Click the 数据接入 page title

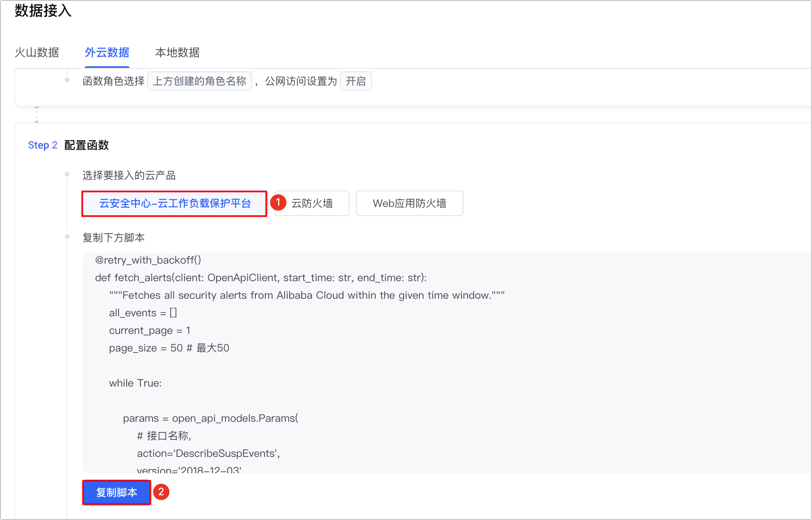coord(43,11)
